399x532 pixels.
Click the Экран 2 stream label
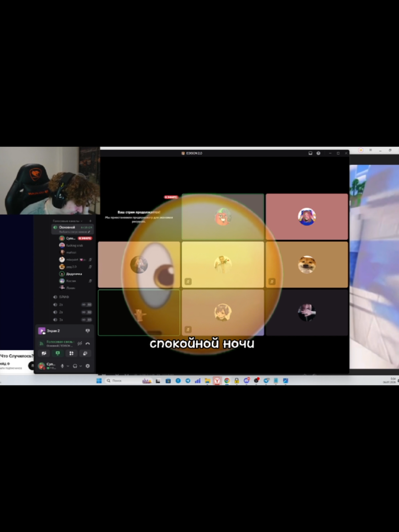(x=53, y=331)
